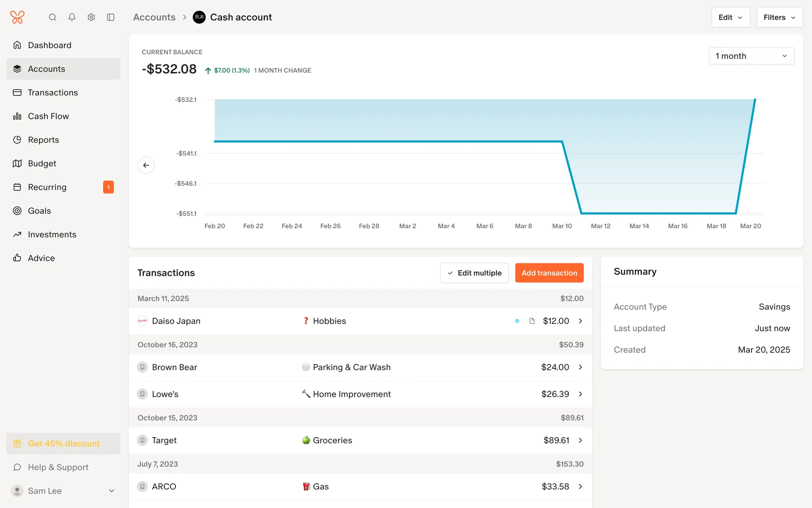This screenshot has width=812, height=508.
Task: Click the Get 45% discount banner
Action: point(63,443)
